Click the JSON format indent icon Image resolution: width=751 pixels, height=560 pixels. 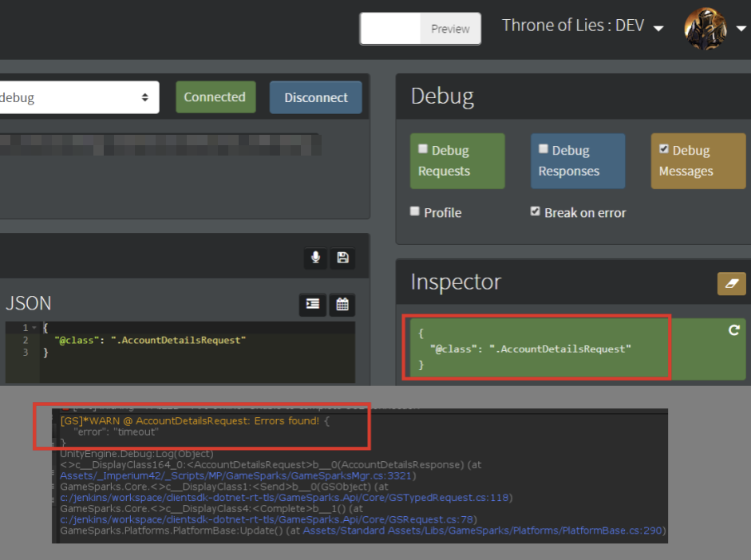pyautogui.click(x=313, y=305)
